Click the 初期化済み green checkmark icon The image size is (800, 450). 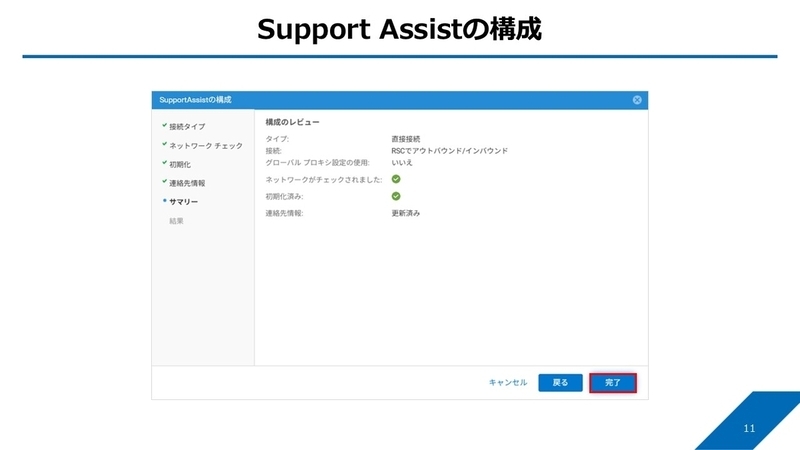(x=396, y=196)
